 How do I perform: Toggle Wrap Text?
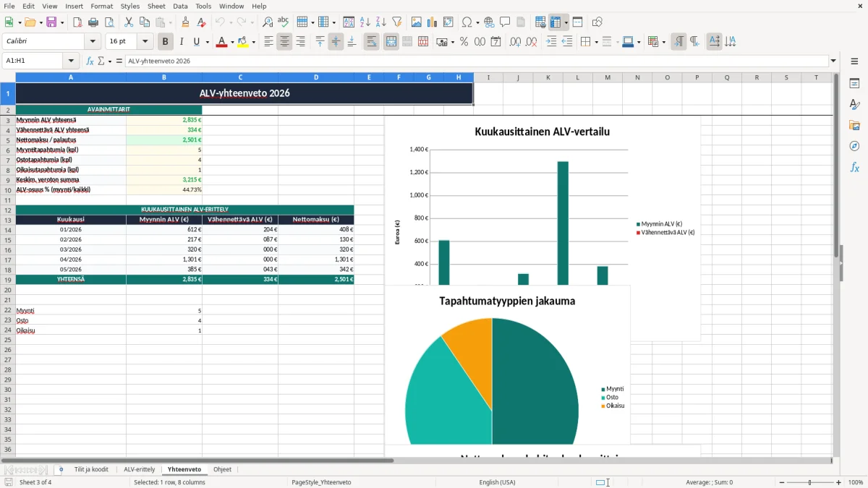click(371, 42)
